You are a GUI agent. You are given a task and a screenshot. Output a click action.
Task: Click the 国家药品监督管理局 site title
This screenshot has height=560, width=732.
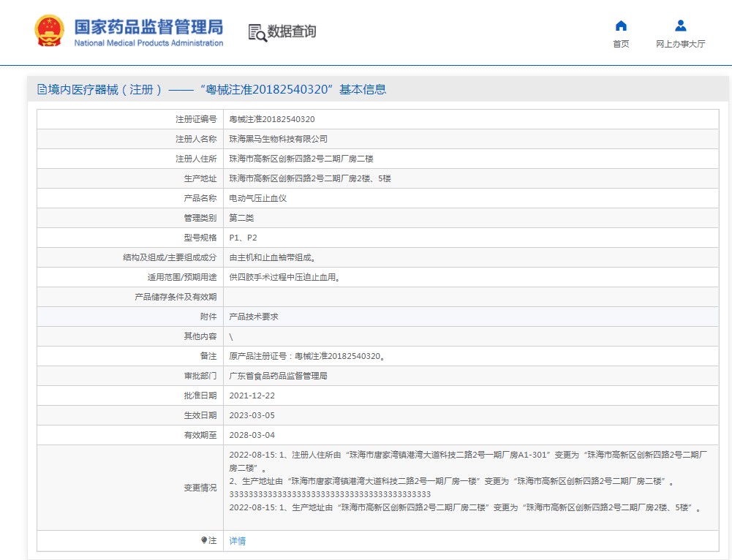tap(148, 26)
